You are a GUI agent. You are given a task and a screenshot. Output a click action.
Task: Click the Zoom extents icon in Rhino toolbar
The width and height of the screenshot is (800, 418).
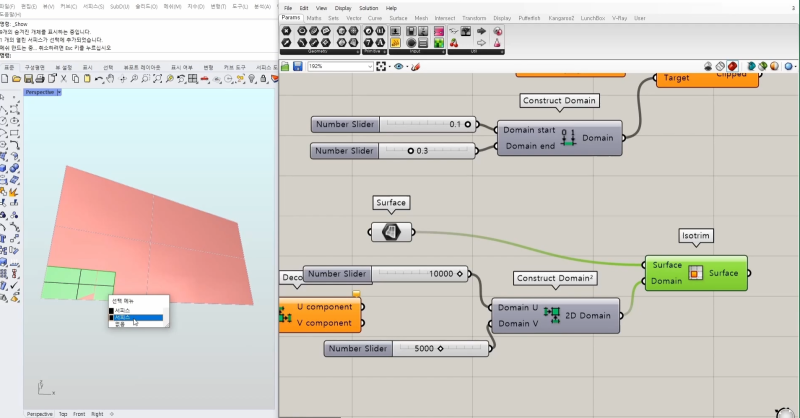(x=158, y=79)
